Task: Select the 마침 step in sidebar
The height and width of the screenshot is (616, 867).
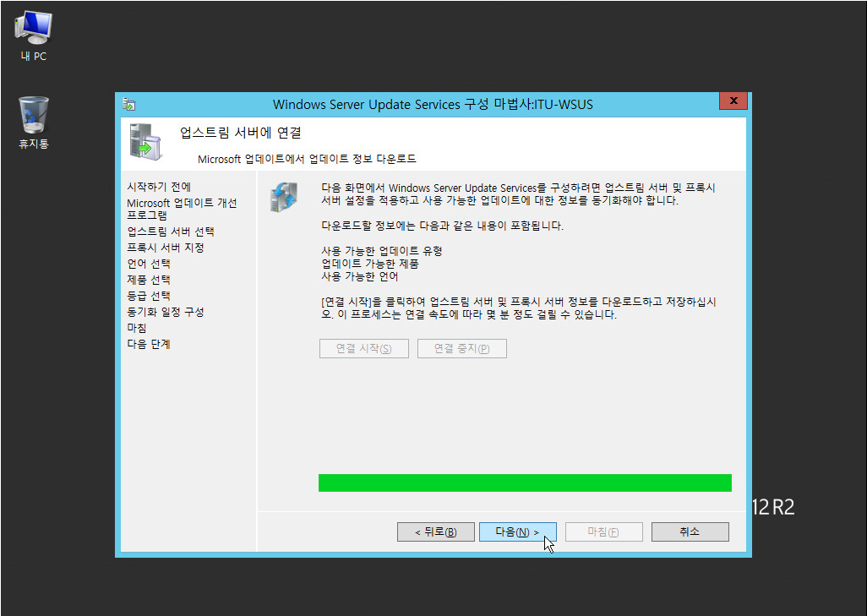Action: 136,328
